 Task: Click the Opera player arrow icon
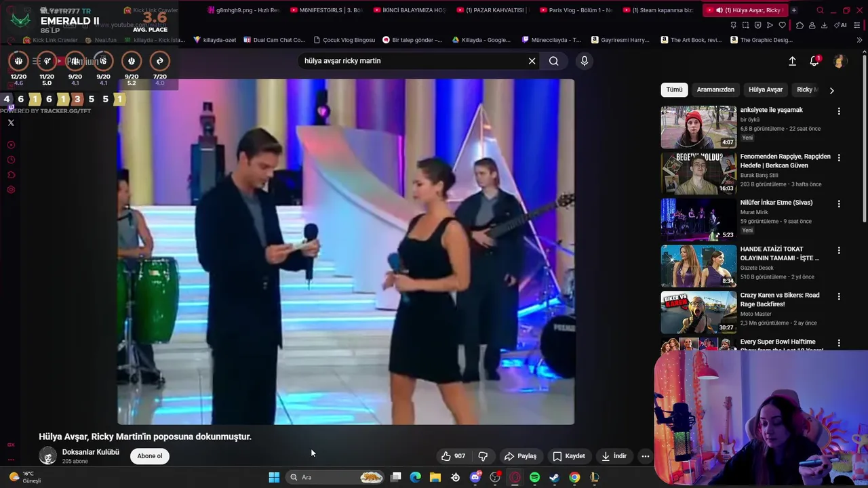tap(770, 25)
